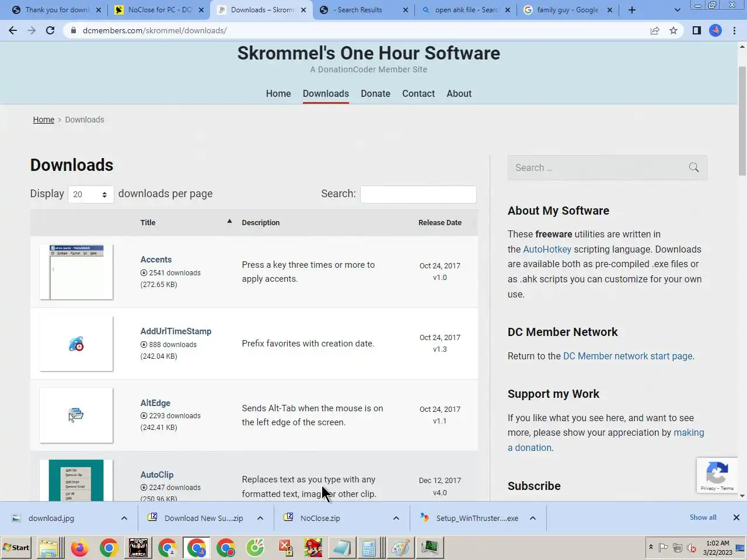Switch to the Search Results tab
Screen dimensions: 747x560
tap(363, 10)
